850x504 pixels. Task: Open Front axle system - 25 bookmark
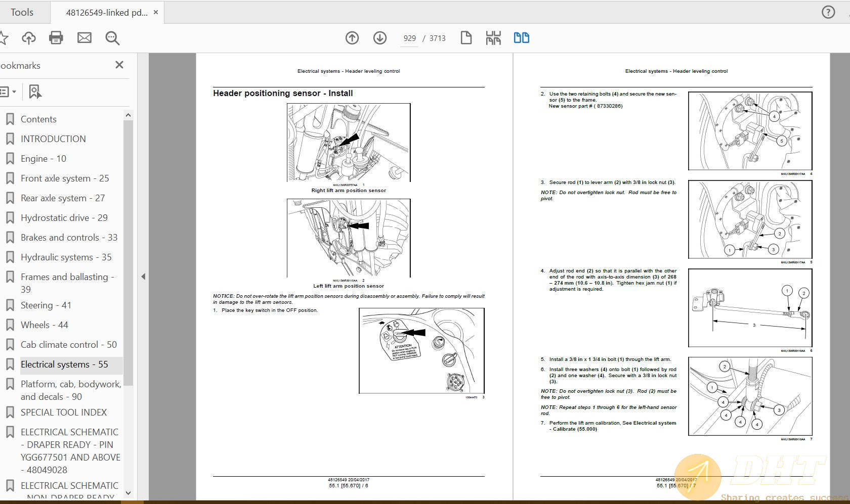pyautogui.click(x=65, y=178)
